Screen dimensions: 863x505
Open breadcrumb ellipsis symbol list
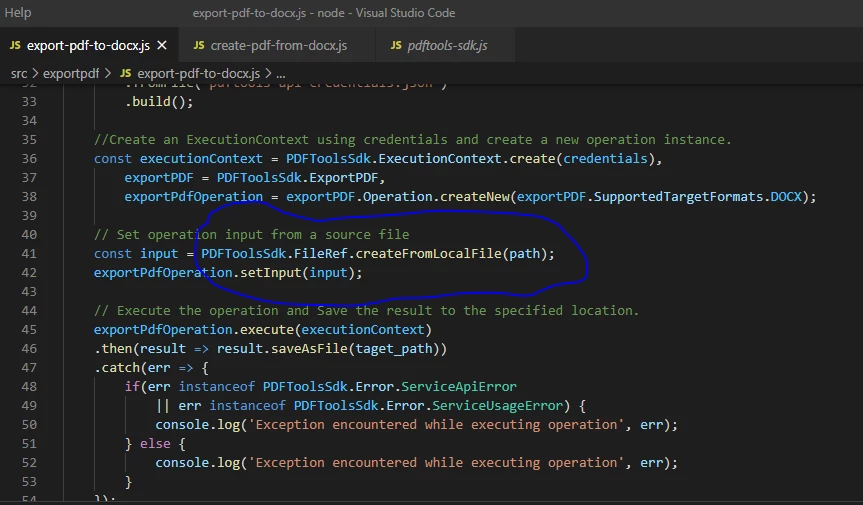pos(281,74)
